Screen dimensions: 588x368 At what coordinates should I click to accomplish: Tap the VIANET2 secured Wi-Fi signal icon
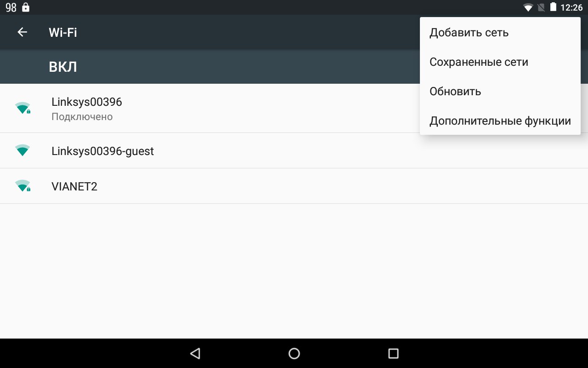tap(23, 186)
